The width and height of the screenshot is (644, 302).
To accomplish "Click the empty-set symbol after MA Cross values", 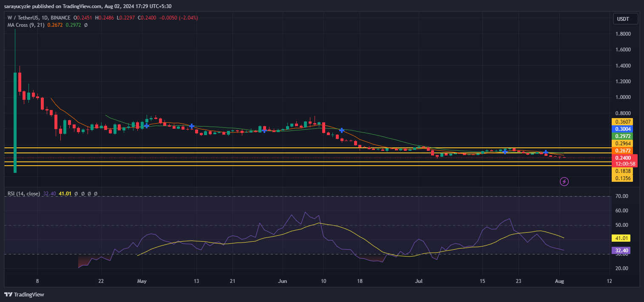I will (x=86, y=25).
